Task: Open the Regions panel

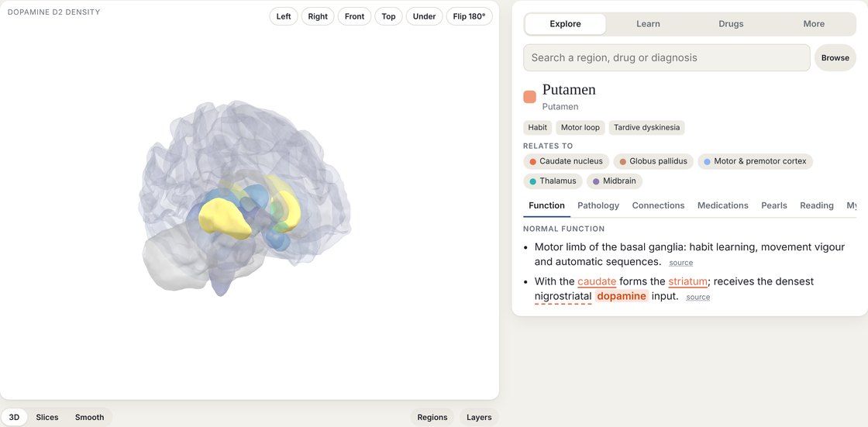Action: pos(432,417)
